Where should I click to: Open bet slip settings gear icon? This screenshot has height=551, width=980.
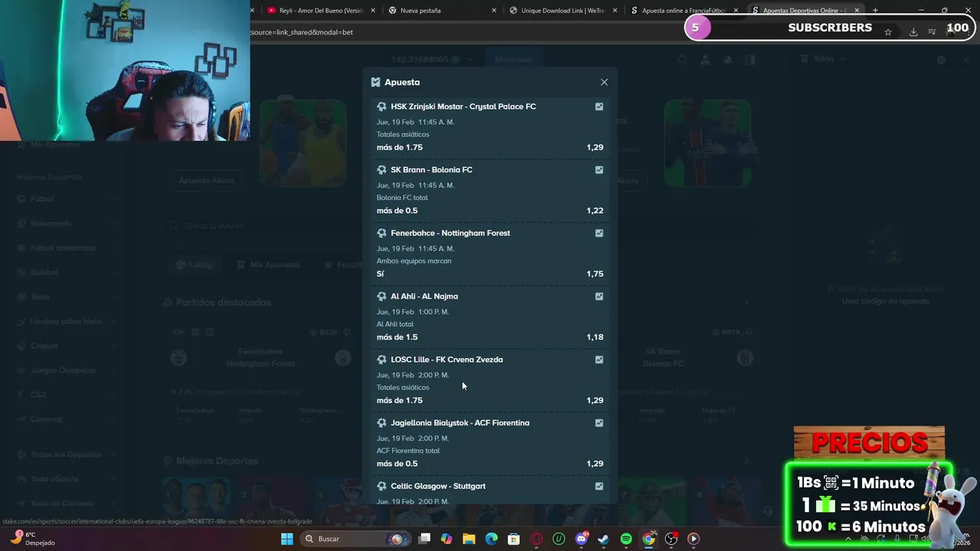pos(942,60)
